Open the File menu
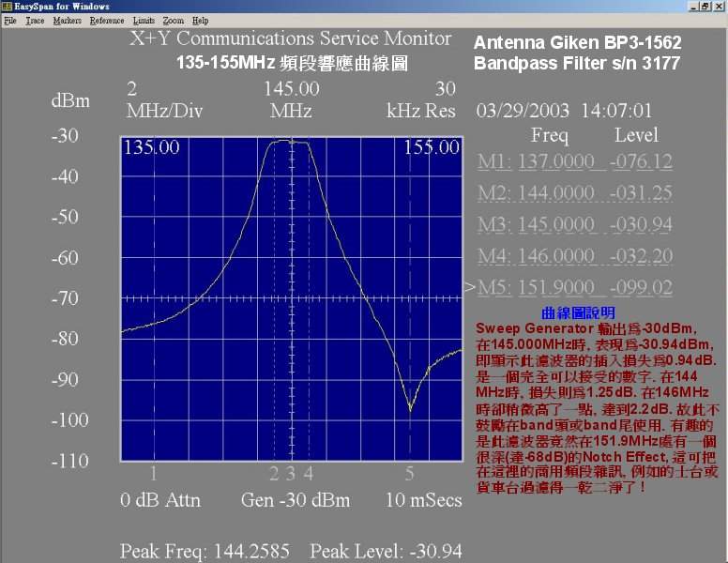Viewport: 728px width, 563px height. (x=9, y=21)
